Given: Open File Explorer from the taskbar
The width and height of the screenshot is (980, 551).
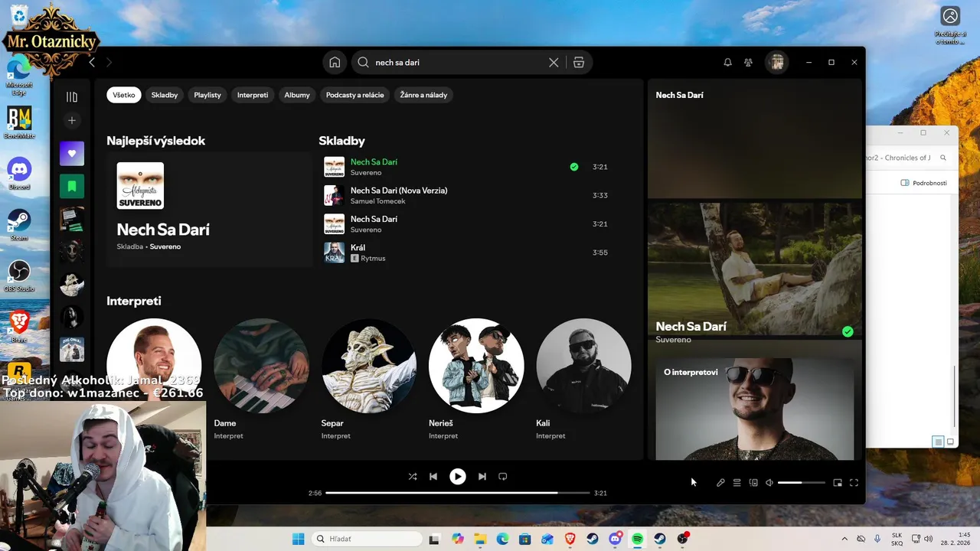Looking at the screenshot, I should [x=480, y=539].
